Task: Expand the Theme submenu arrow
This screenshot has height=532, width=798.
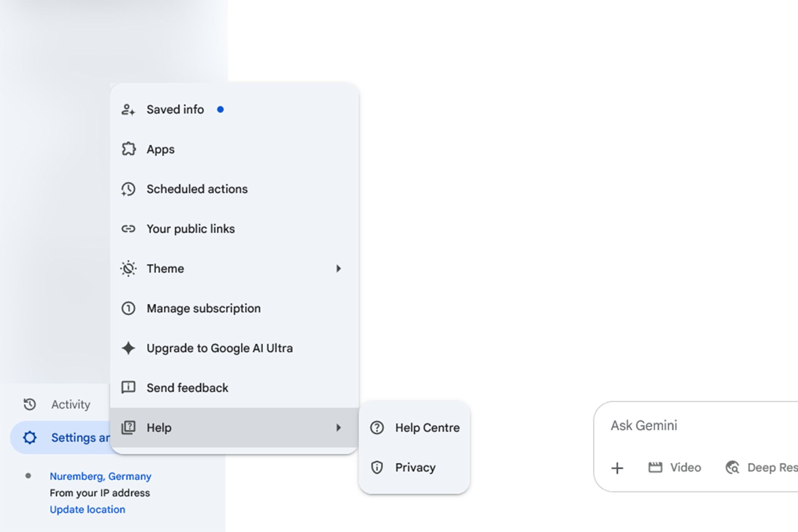Action: tap(338, 269)
